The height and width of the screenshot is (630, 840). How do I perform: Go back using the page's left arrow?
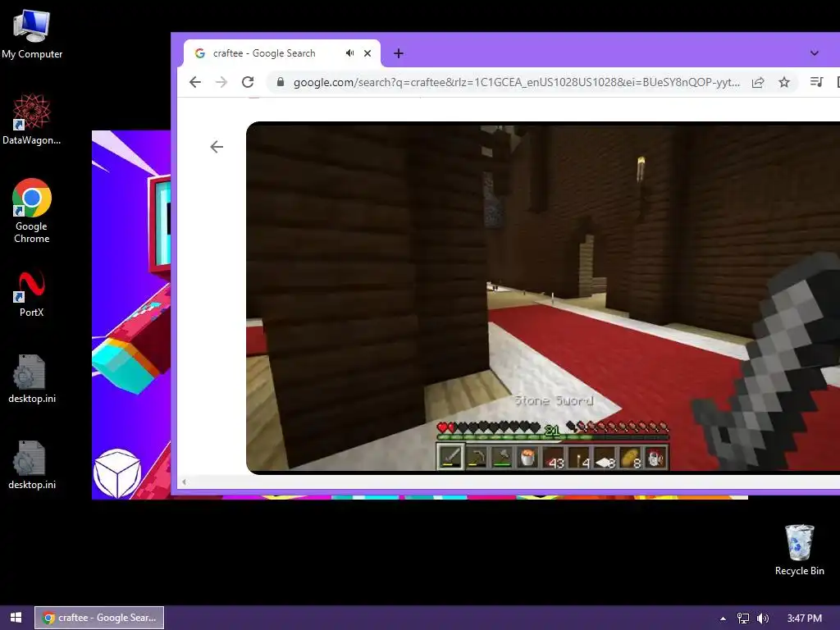point(217,147)
